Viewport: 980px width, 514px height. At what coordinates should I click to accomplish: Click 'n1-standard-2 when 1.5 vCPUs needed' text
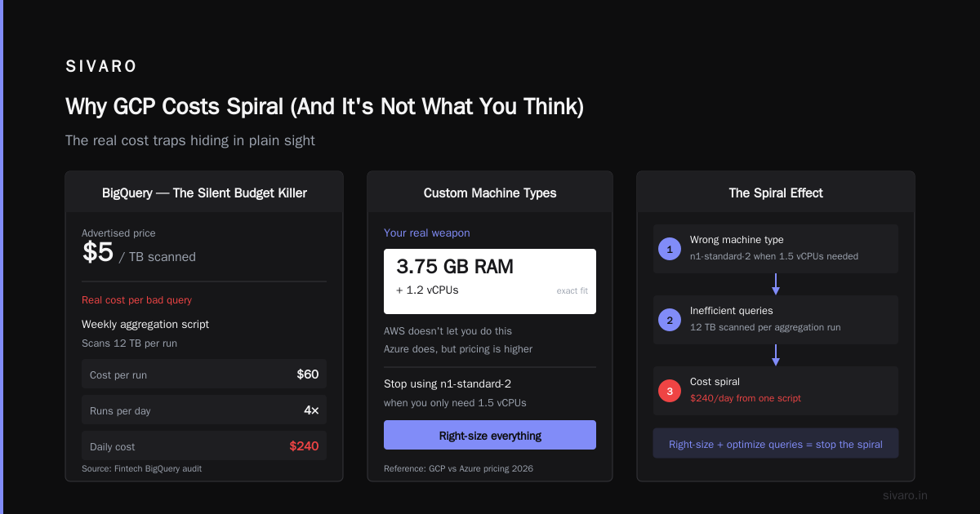[774, 256]
